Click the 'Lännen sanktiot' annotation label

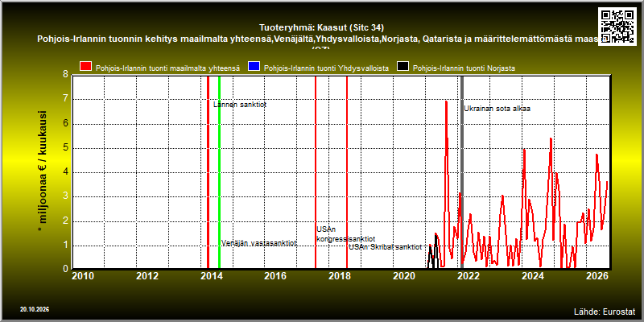point(240,105)
